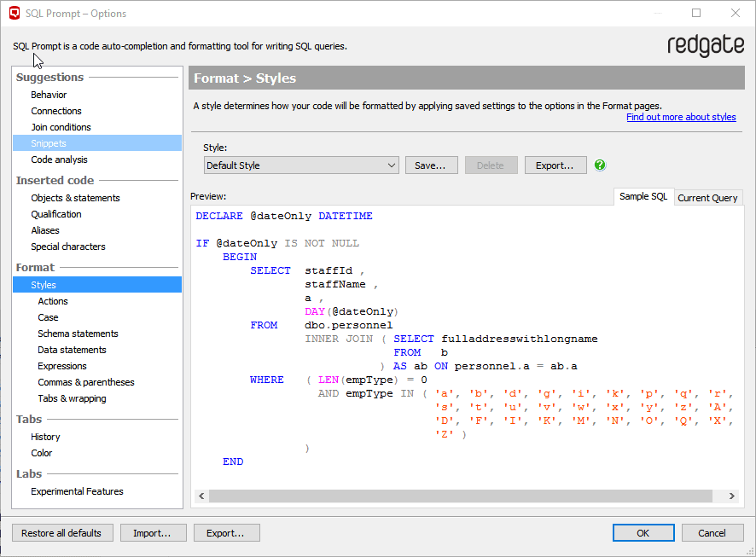
Task: Export the Default Style
Action: pos(555,165)
